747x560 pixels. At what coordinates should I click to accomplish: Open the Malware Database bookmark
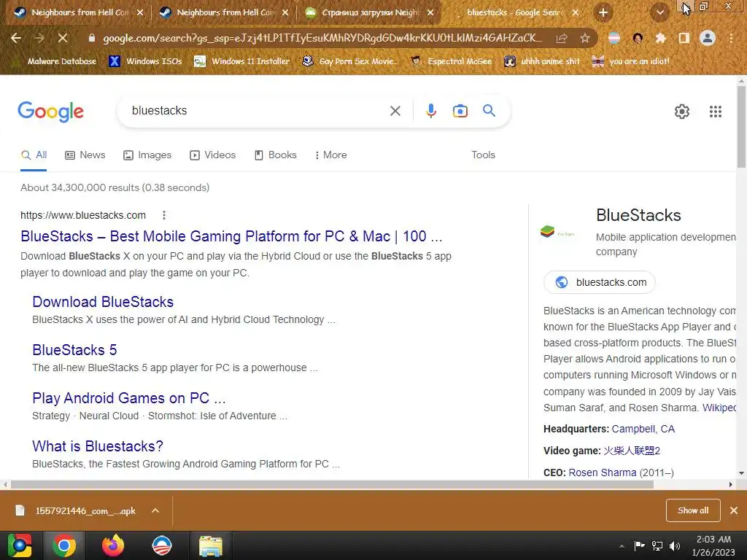tap(56, 61)
